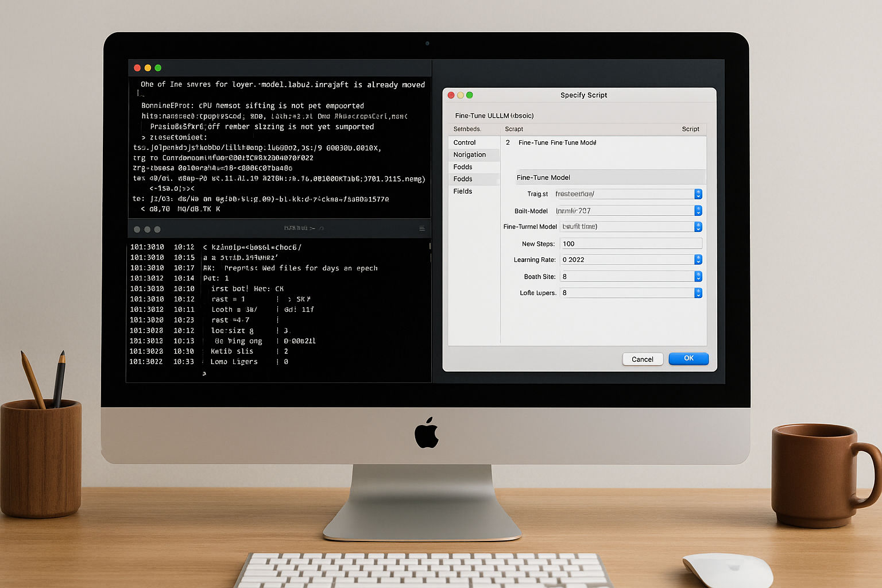Screen dimensions: 882x588
Task: Click the Boath Site stepper control
Action: click(698, 276)
